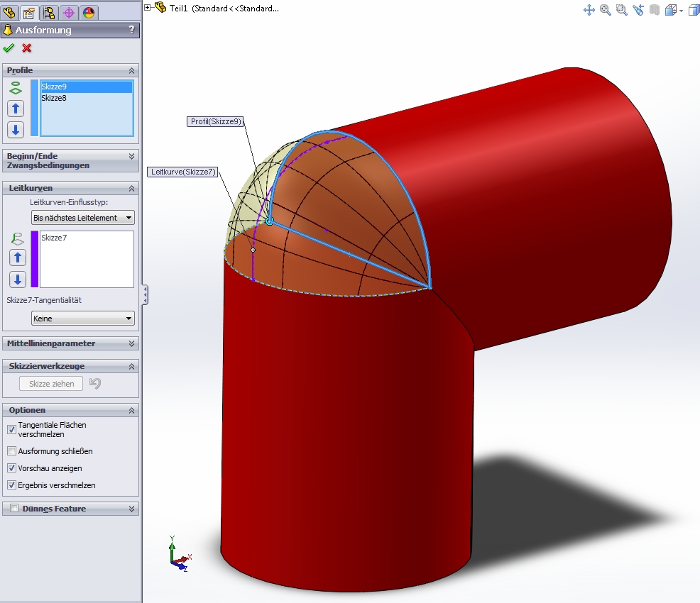Open the FeatureManager design tree tab

coord(9,12)
